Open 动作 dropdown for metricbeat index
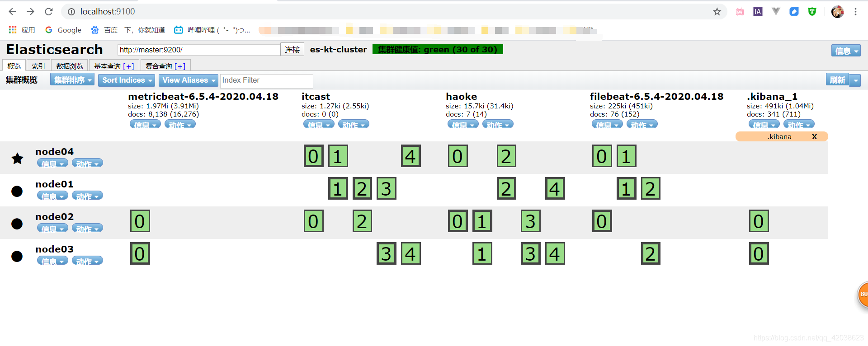This screenshot has width=868, height=346. point(180,124)
